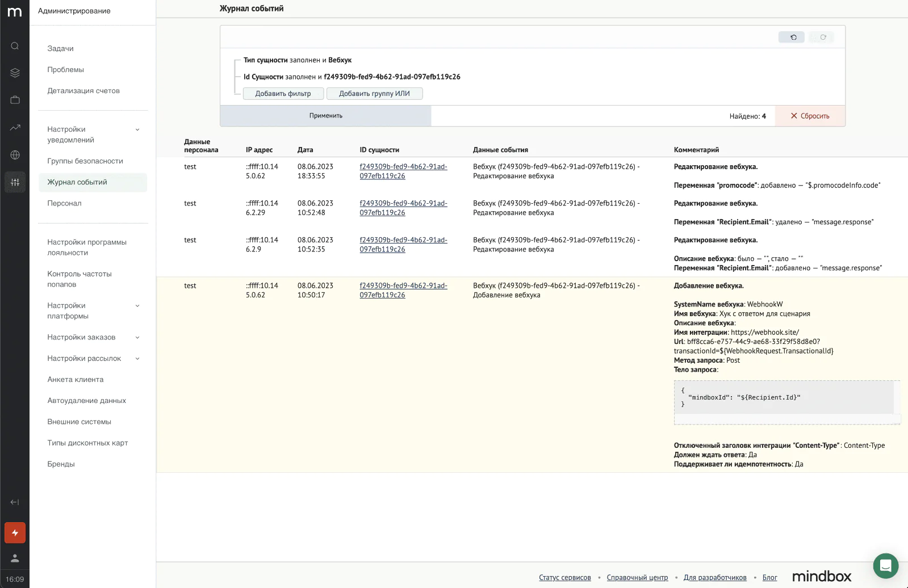Select Журнал событий menu item
908x588 pixels.
pos(93,182)
